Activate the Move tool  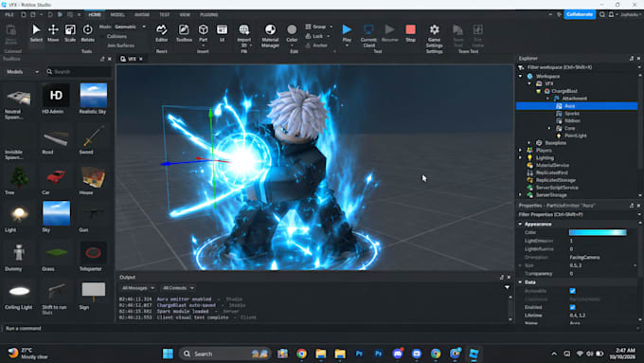[x=53, y=33]
